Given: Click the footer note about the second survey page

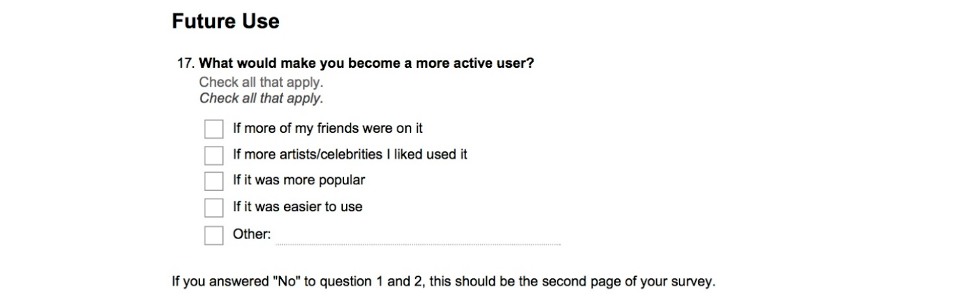Looking at the screenshot, I should pyautogui.click(x=444, y=282).
